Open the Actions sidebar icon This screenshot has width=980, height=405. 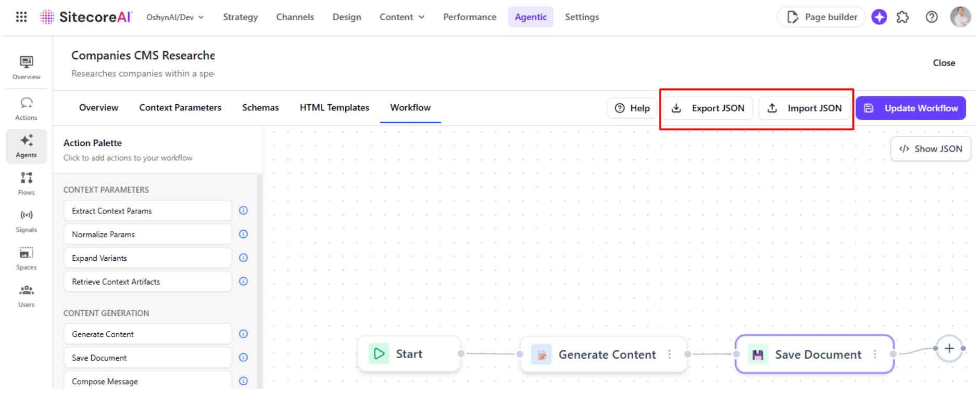[x=26, y=109]
